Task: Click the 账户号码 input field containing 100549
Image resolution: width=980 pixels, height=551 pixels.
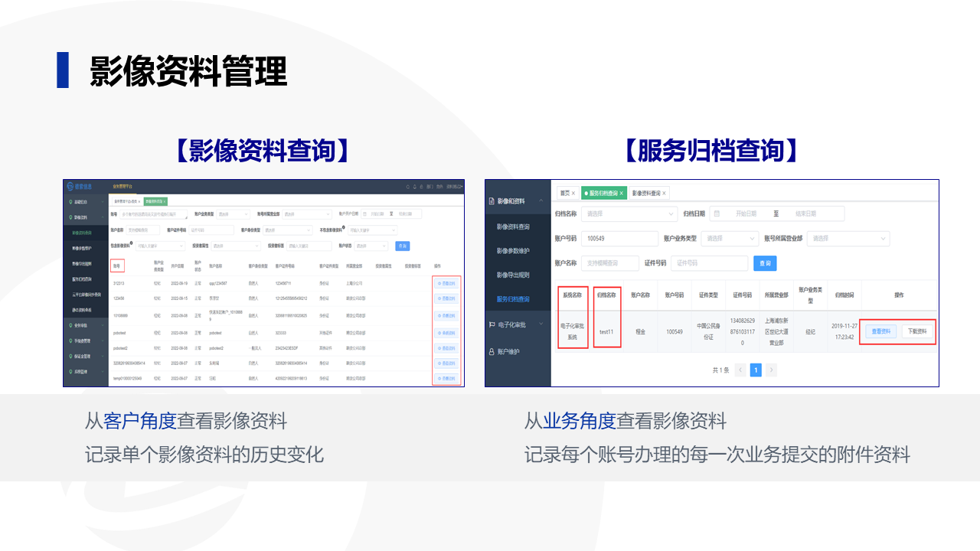Action: pos(619,238)
